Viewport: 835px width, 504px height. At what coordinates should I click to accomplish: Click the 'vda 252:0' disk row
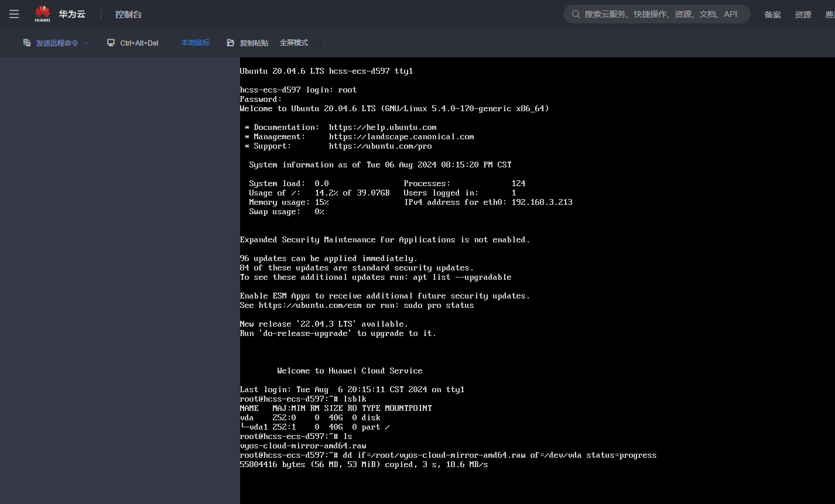pos(310,417)
